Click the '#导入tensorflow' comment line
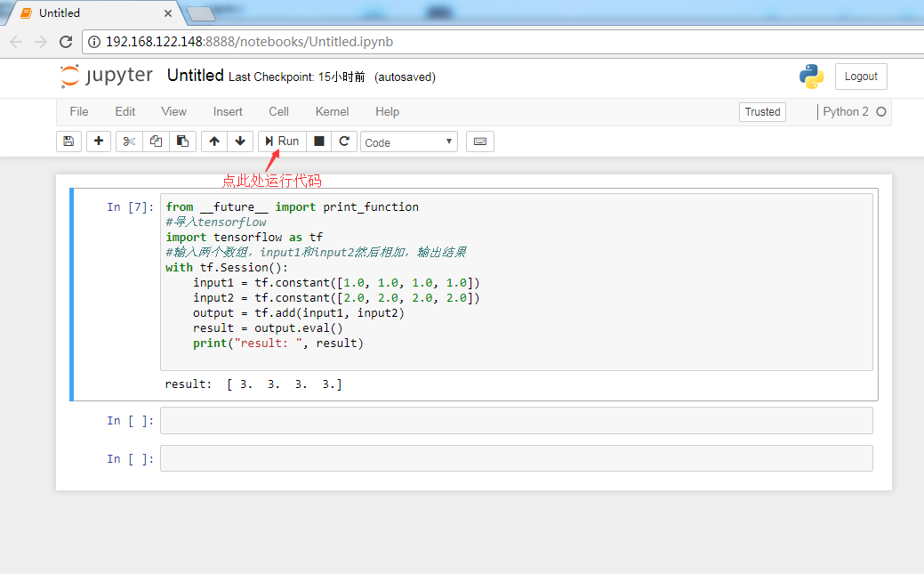The width and height of the screenshot is (924, 574). point(216,222)
